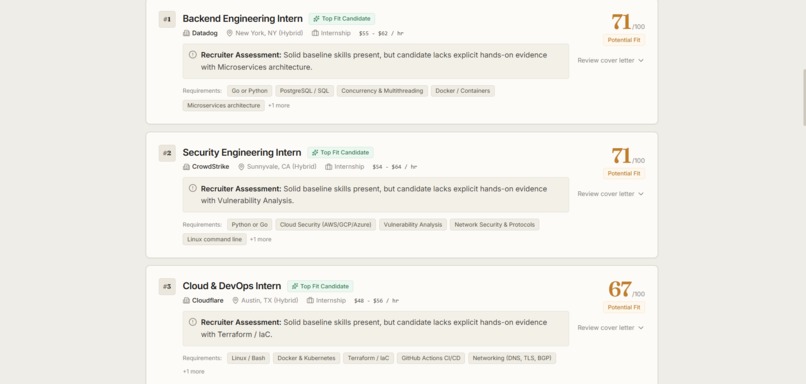The width and height of the screenshot is (806, 384).
Task: Click the sparkle icon in the Cloud & DevOps Top Fit badge
Action: click(x=295, y=286)
